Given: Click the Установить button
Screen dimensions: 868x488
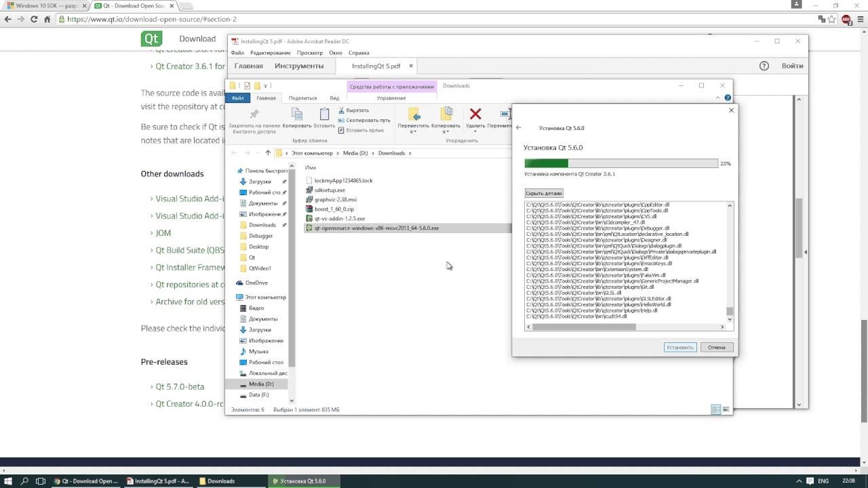Looking at the screenshot, I should (x=680, y=347).
